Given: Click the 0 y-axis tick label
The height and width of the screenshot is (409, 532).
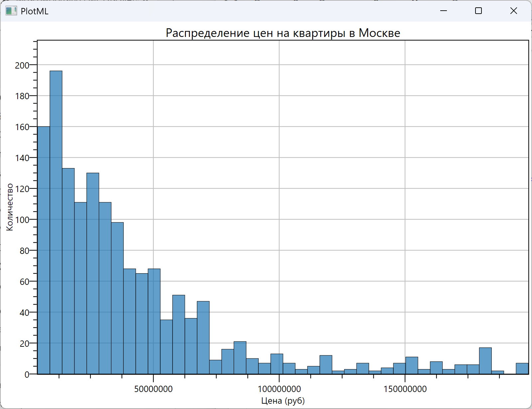Looking at the screenshot, I should click(27, 375).
